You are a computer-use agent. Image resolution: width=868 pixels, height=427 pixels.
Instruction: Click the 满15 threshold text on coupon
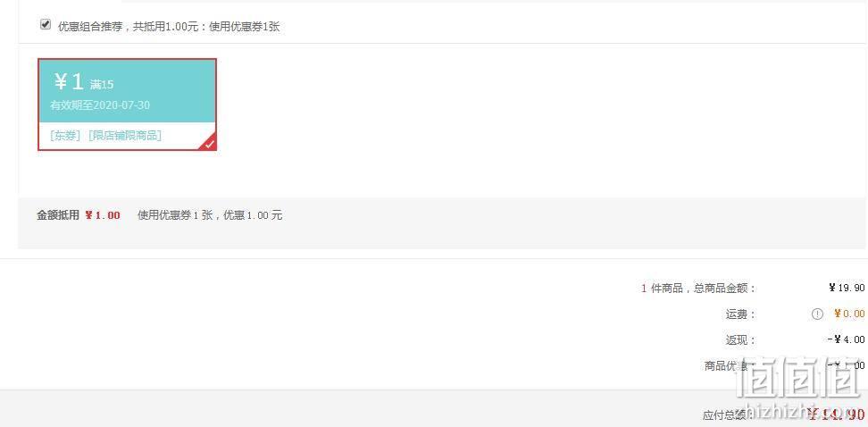102,85
